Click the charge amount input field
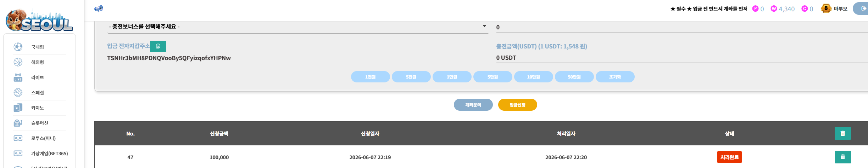Viewport: 868px width, 168px height. [x=682, y=27]
